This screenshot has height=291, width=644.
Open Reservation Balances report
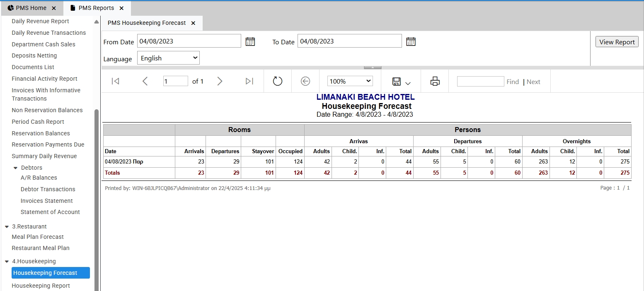41,133
